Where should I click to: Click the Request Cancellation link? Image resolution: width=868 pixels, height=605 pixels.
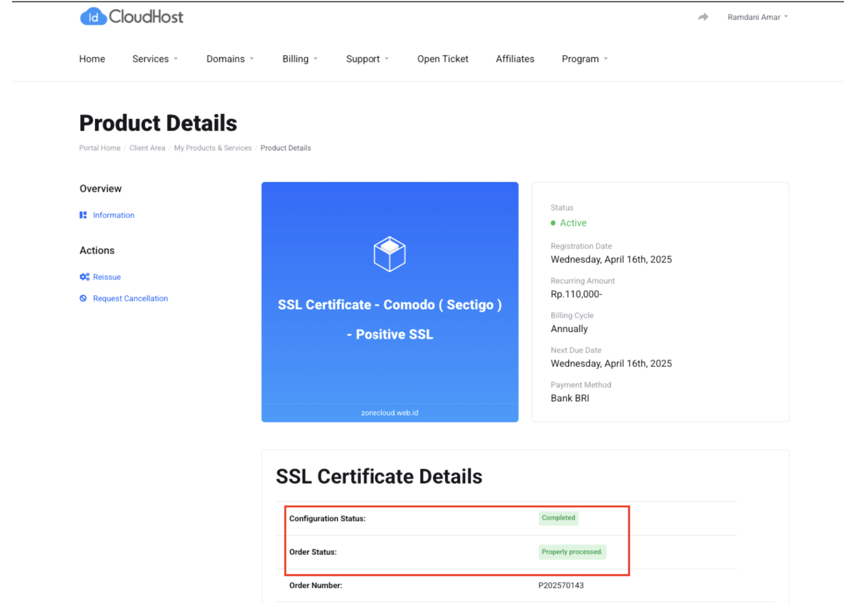click(130, 298)
